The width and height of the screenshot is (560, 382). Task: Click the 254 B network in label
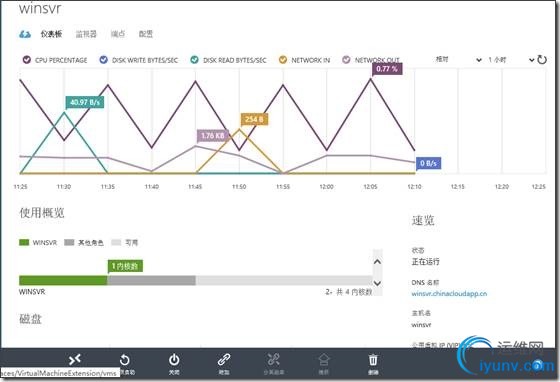pos(254,119)
